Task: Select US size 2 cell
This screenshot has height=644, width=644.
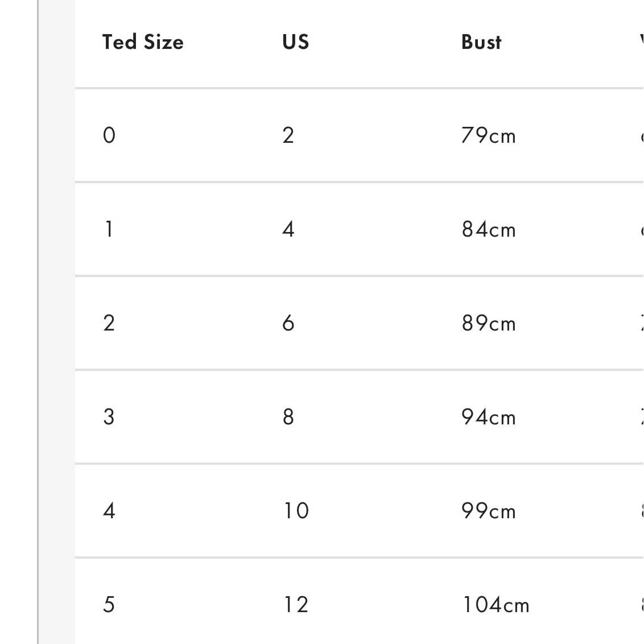Action: (x=288, y=135)
